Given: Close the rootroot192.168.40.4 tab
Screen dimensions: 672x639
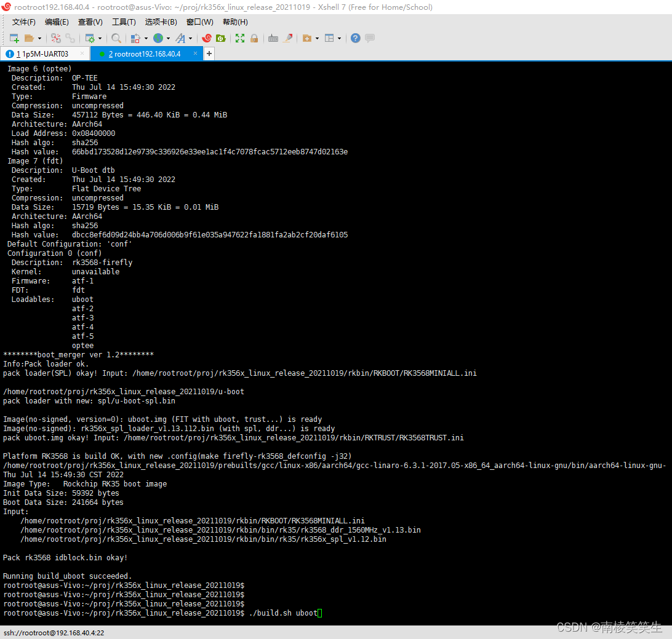Looking at the screenshot, I should [x=196, y=54].
